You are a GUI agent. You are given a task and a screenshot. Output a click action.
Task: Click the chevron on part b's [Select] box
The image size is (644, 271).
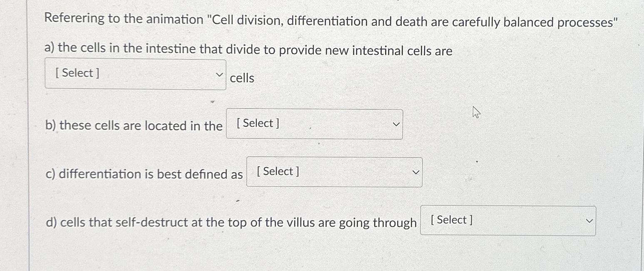tap(396, 124)
